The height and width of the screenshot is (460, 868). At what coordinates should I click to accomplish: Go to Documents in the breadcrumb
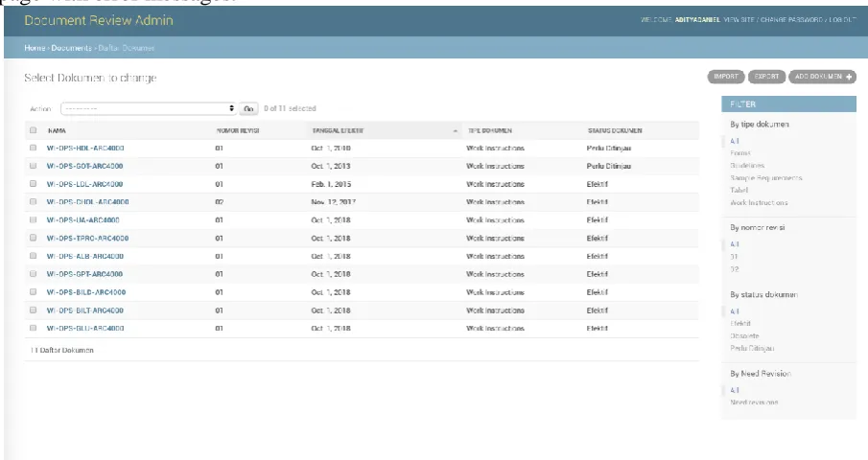[71, 48]
